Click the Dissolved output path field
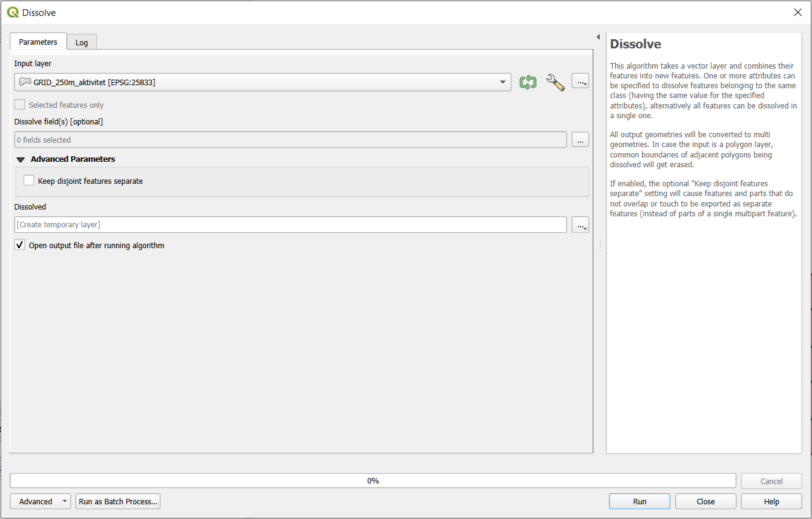Image resolution: width=812 pixels, height=519 pixels. pyautogui.click(x=290, y=225)
